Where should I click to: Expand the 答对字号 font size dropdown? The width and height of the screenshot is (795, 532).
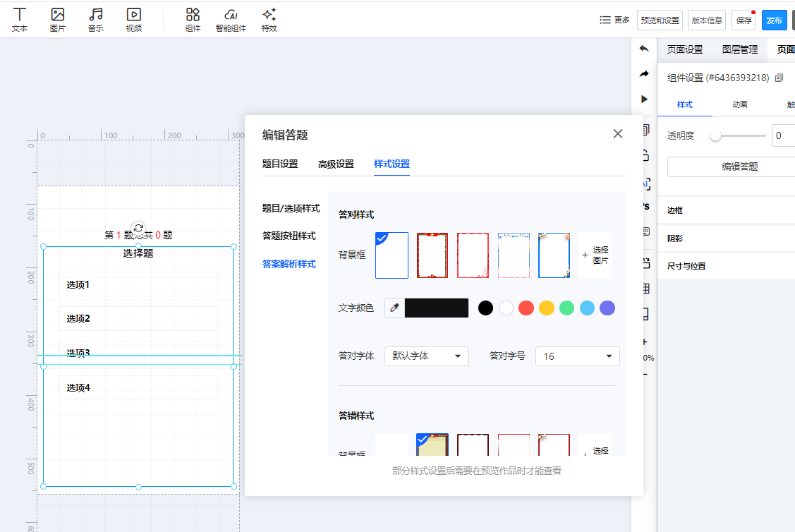577,356
